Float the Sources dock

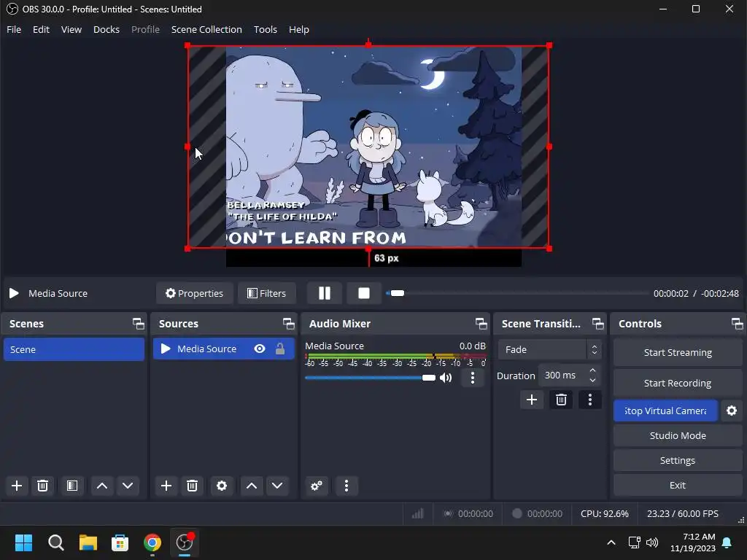288,324
